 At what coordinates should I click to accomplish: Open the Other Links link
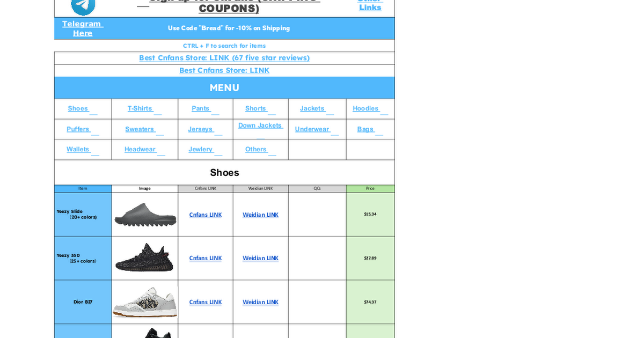[370, 5]
